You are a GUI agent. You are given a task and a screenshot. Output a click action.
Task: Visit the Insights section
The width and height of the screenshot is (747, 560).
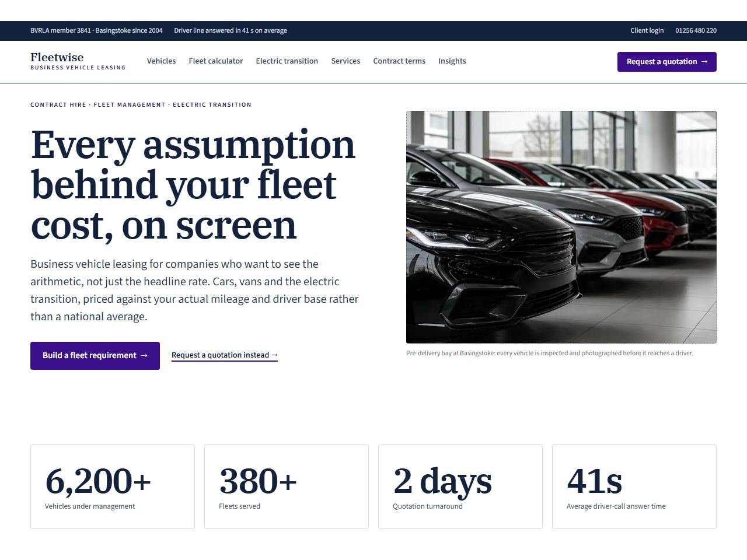[x=452, y=61]
